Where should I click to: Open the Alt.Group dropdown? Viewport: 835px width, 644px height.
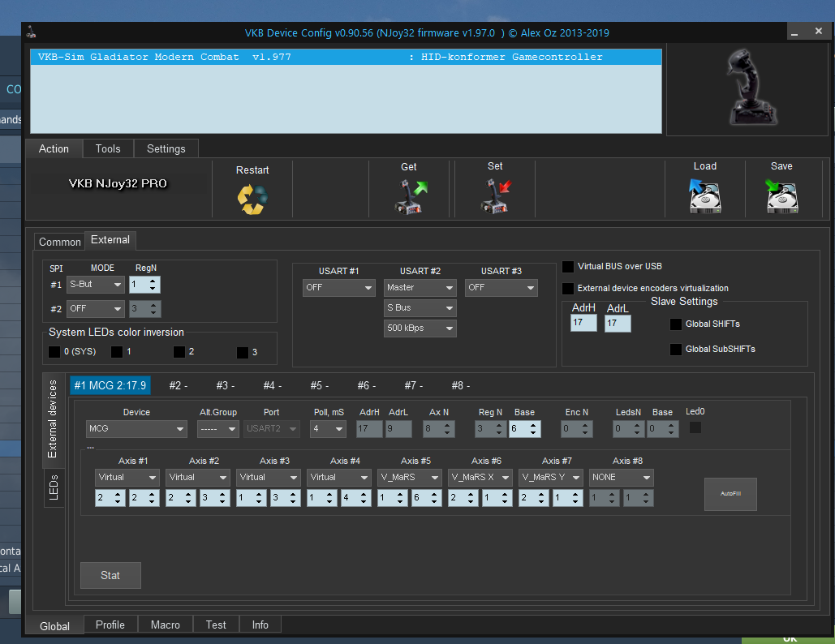pyautogui.click(x=217, y=428)
